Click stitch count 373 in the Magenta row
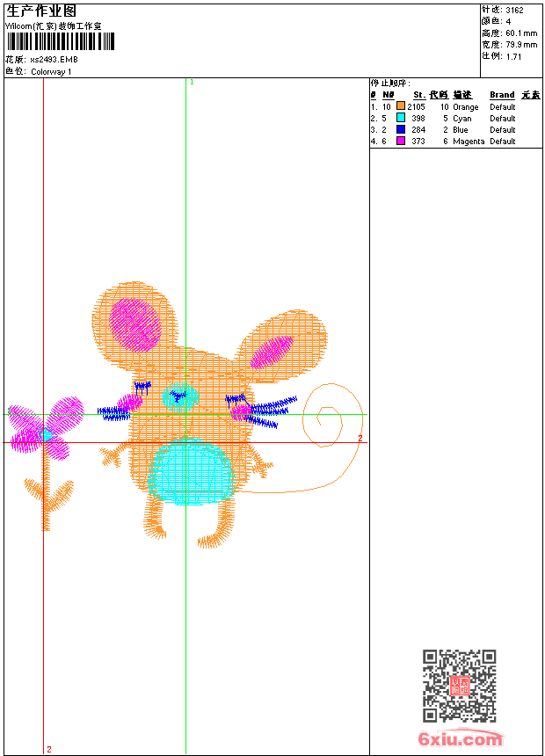The image size is (545, 756). (418, 142)
